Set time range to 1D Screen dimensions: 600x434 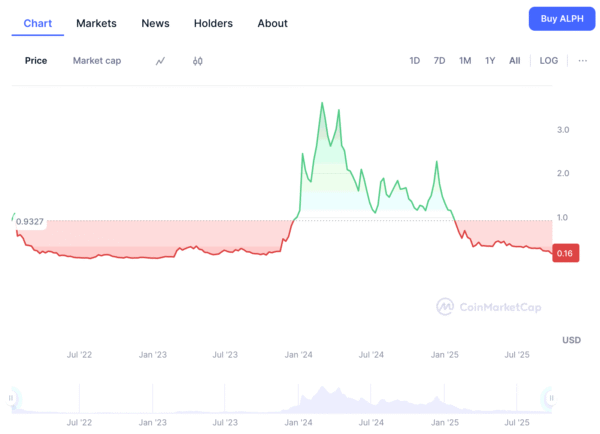click(414, 60)
